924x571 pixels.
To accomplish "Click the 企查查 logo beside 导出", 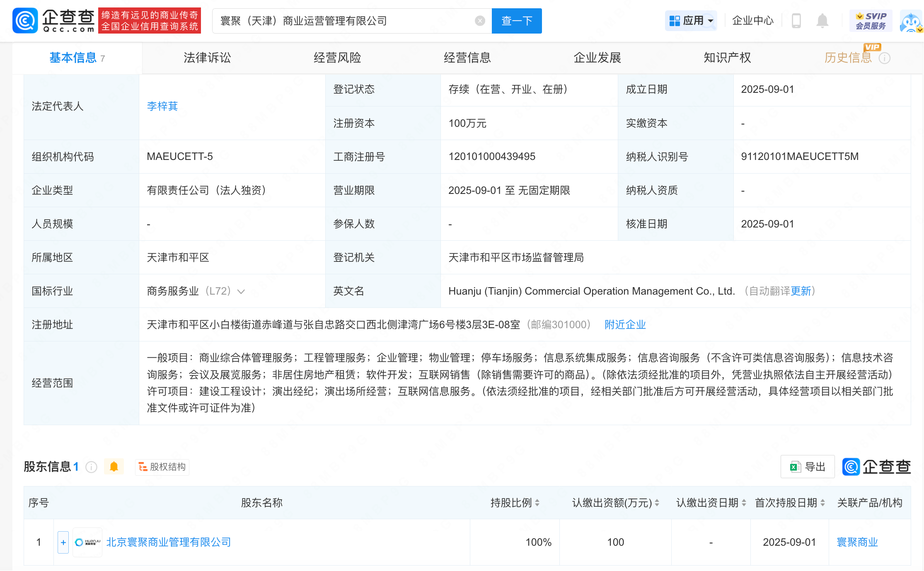I will coord(876,467).
